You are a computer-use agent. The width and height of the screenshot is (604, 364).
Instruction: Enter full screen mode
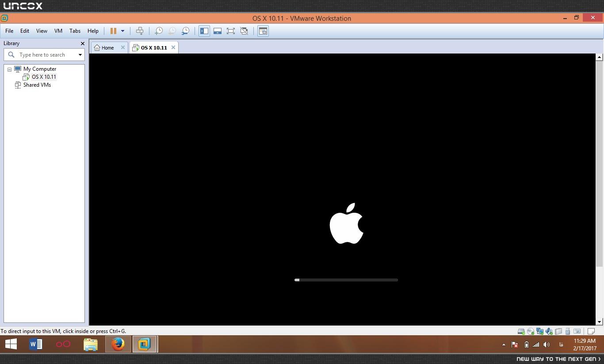231,31
